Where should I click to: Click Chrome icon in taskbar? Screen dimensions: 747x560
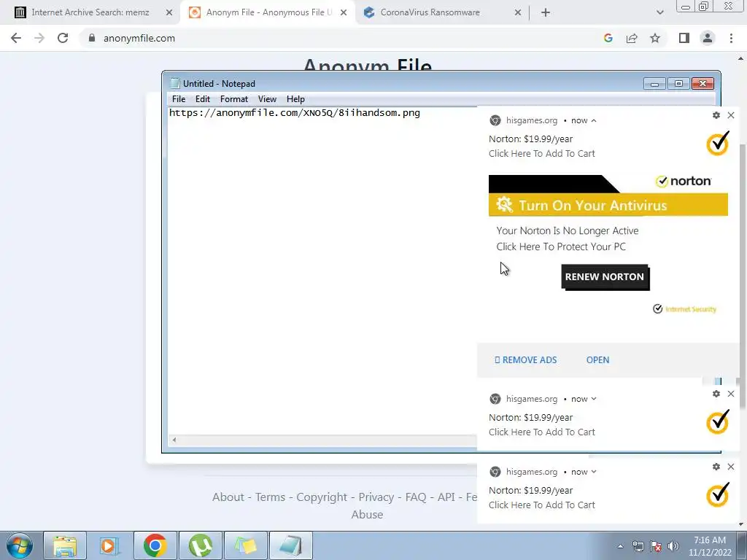[155, 545]
